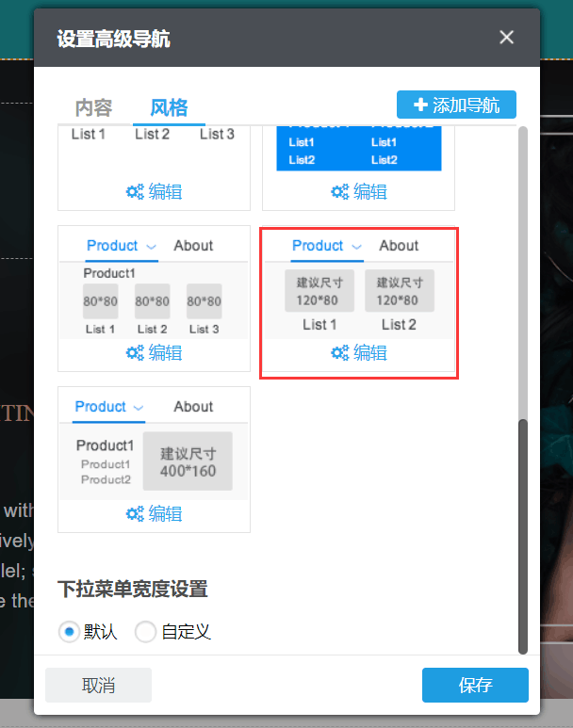573x728 pixels.
Task: Click gear edit icon under 400*160 style
Action: pos(135,514)
